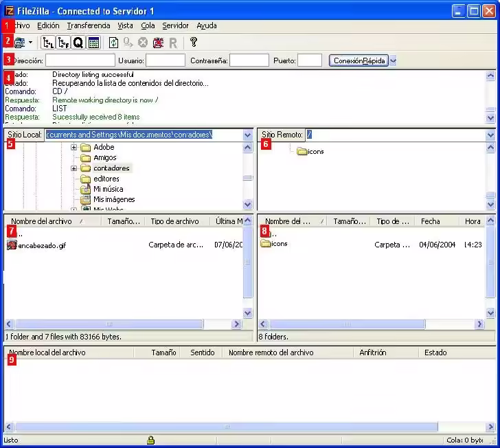Click the Usuario input field
The image size is (500, 448).
tap(166, 60)
